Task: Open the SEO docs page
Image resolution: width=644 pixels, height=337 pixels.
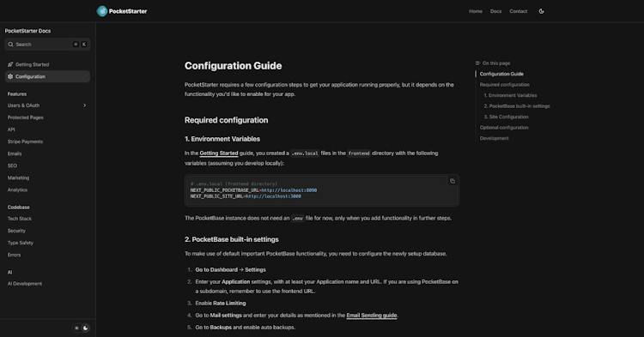Action: (x=12, y=165)
